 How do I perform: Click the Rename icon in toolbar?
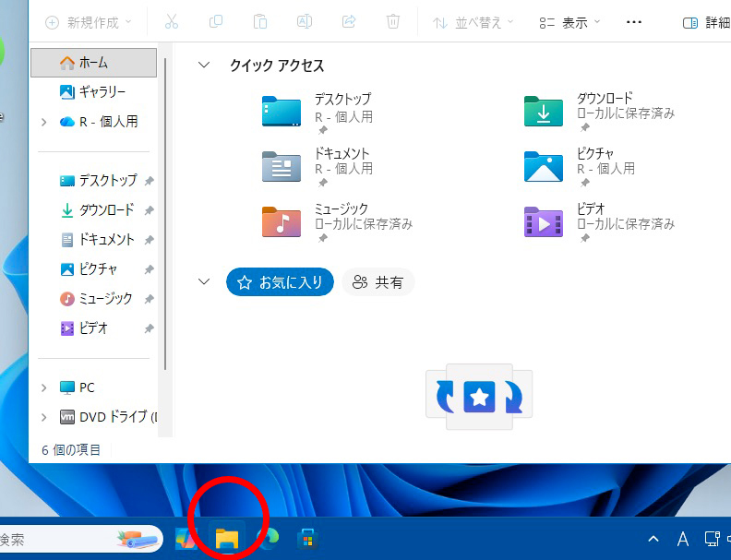pyautogui.click(x=305, y=22)
